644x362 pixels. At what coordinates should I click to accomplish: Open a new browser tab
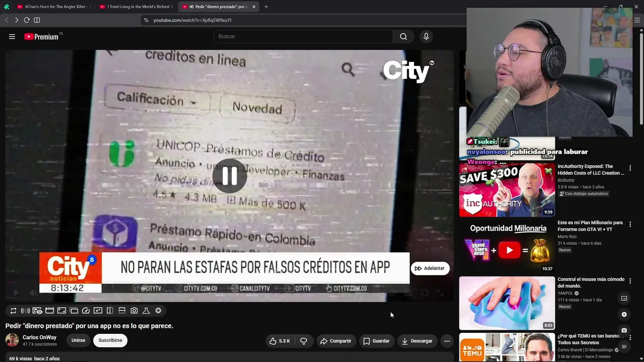coord(266,7)
